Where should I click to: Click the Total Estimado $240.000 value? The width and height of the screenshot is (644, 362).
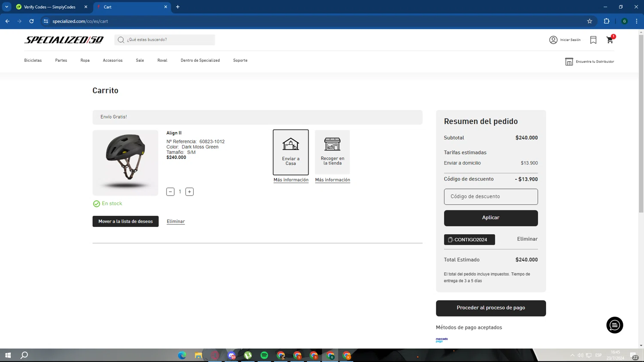(526, 260)
